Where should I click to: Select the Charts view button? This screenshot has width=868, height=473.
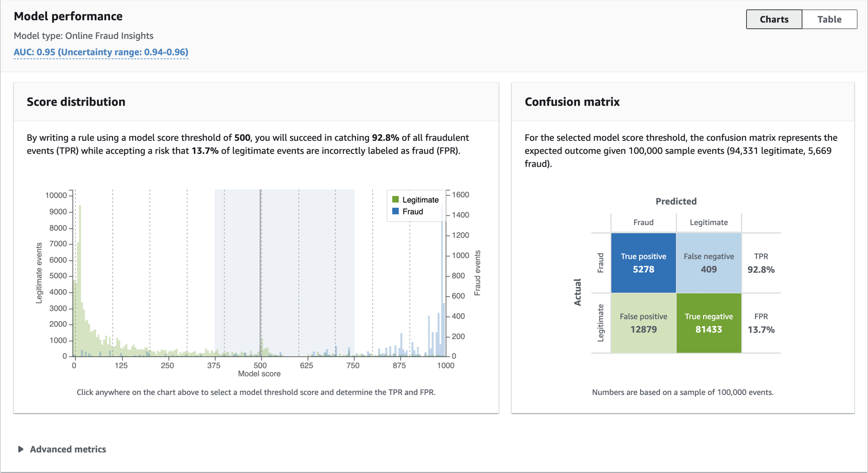pyautogui.click(x=774, y=19)
